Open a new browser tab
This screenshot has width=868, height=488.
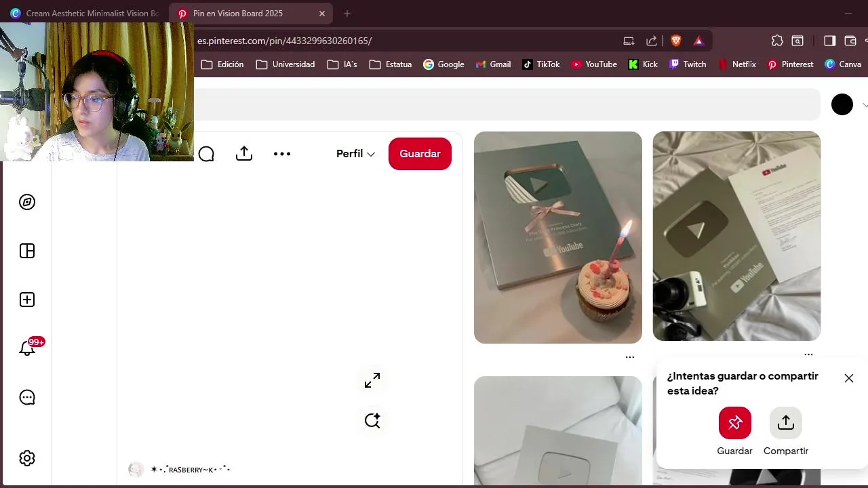coord(347,14)
